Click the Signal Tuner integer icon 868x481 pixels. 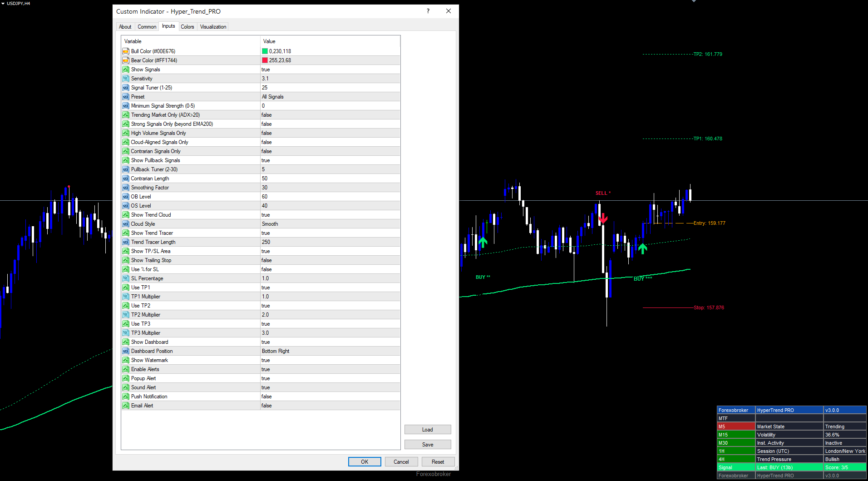tap(126, 88)
